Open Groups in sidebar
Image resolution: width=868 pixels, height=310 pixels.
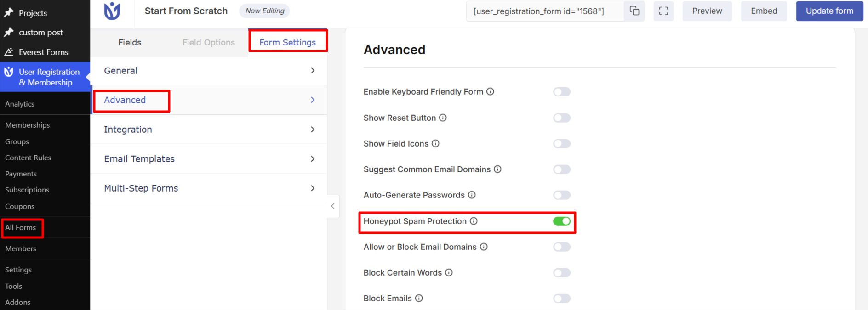tap(17, 141)
